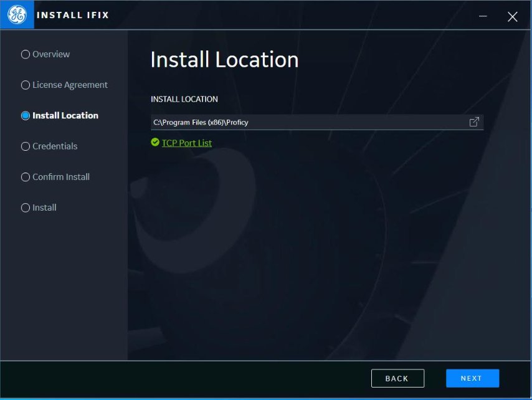Proceed with the NEXT button

click(472, 378)
